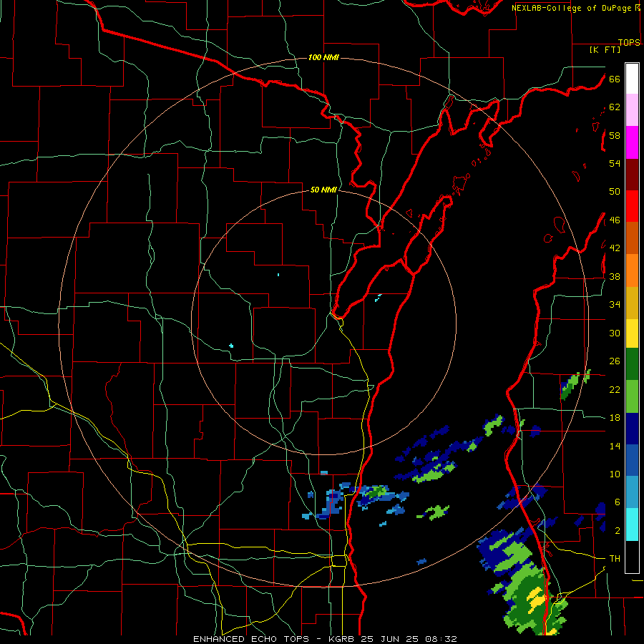The width and height of the screenshot is (644, 644).
Task: Click the yellow swatch at 30-34
Action: tap(632, 333)
